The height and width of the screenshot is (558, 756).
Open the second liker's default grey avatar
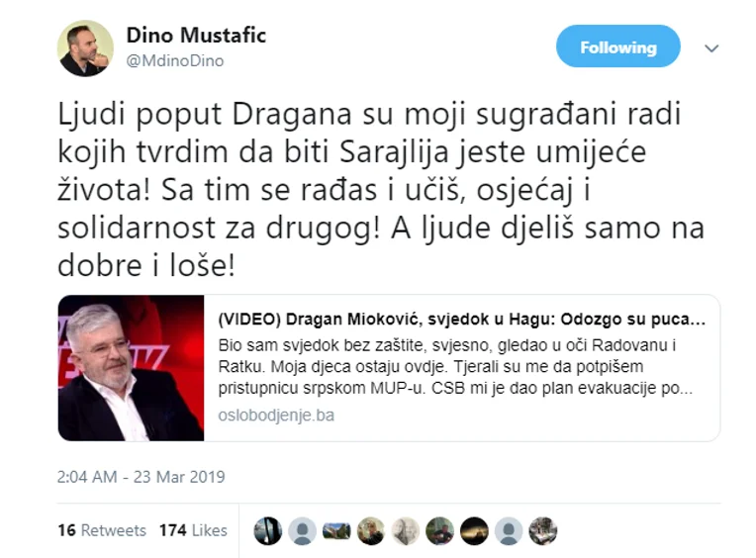click(303, 531)
